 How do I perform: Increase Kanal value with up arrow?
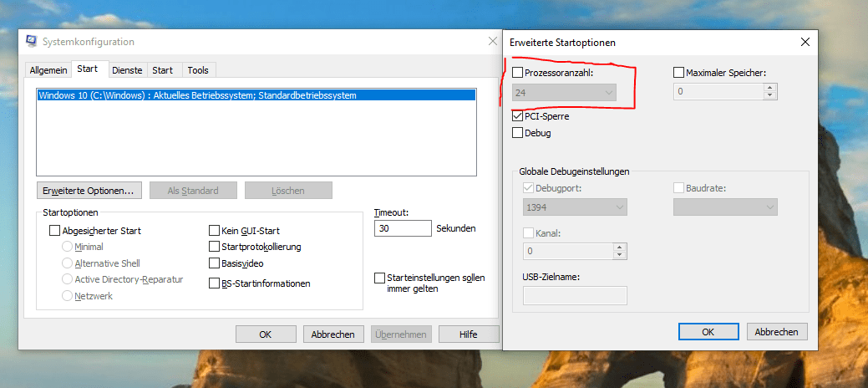pos(619,248)
